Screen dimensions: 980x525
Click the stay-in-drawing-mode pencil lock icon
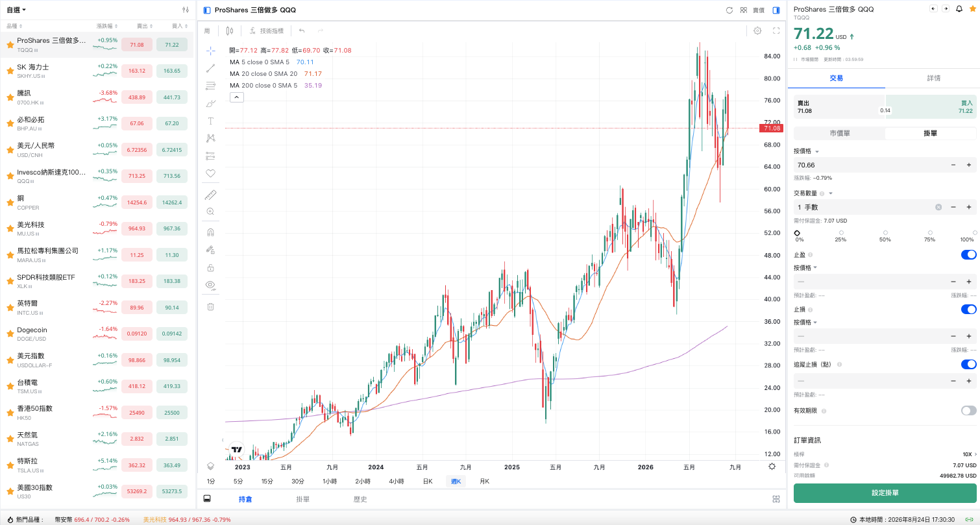click(x=210, y=250)
